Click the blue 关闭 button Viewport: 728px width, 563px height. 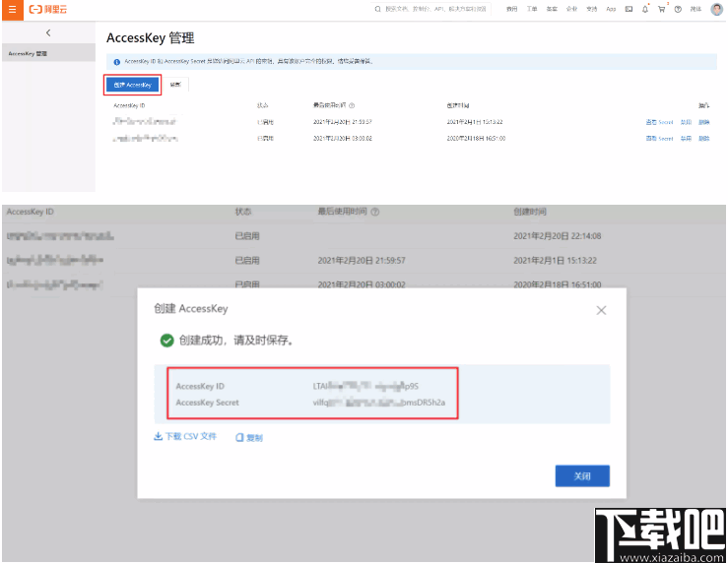pyautogui.click(x=582, y=475)
